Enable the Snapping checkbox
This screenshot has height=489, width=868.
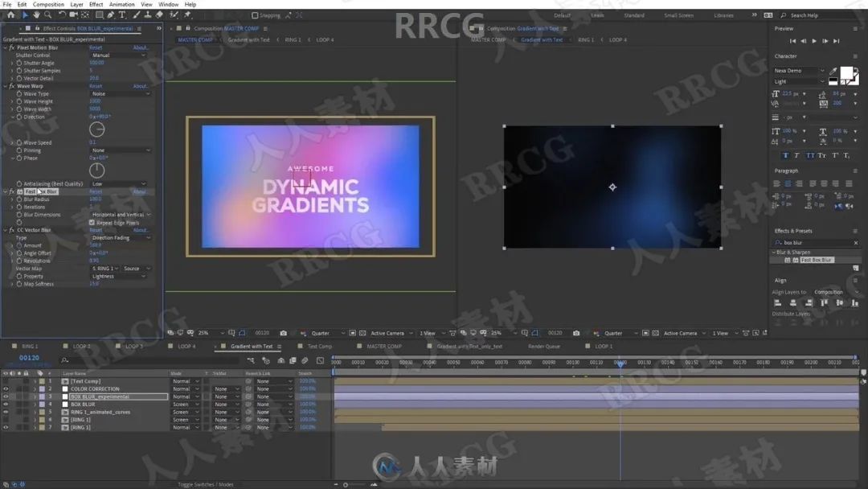[255, 15]
